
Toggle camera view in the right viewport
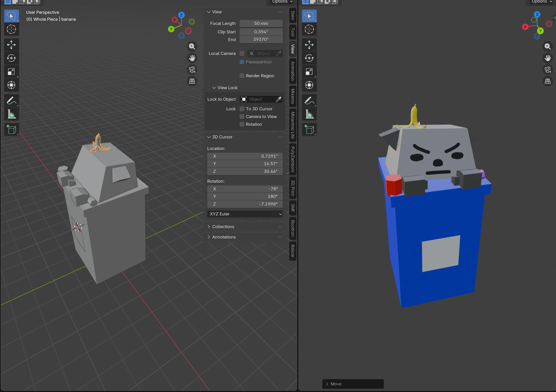pos(548,70)
